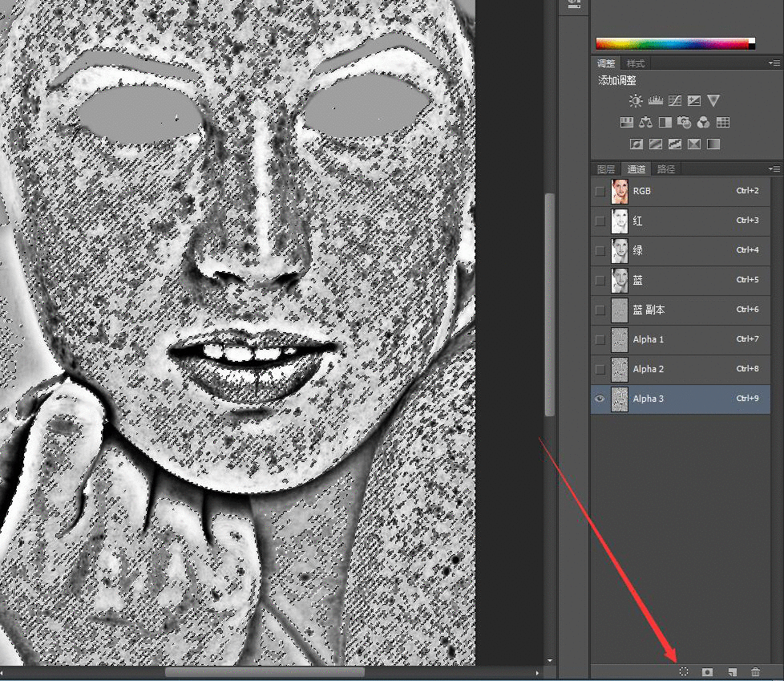
Task: Hide the Alpha 3 channel
Action: coord(600,399)
